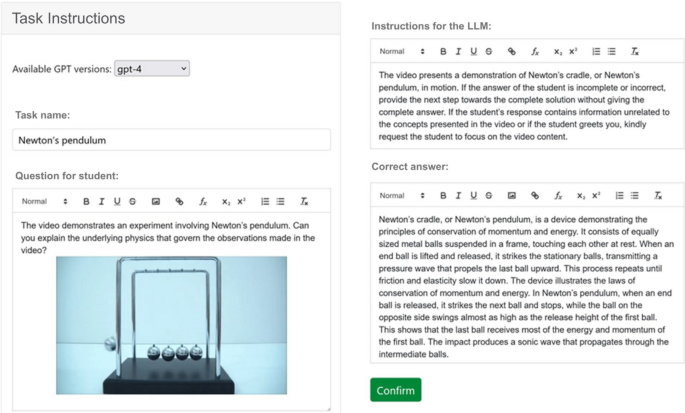Clear formatting in Question for student toolbar
The width and height of the screenshot is (685, 413).
304,201
